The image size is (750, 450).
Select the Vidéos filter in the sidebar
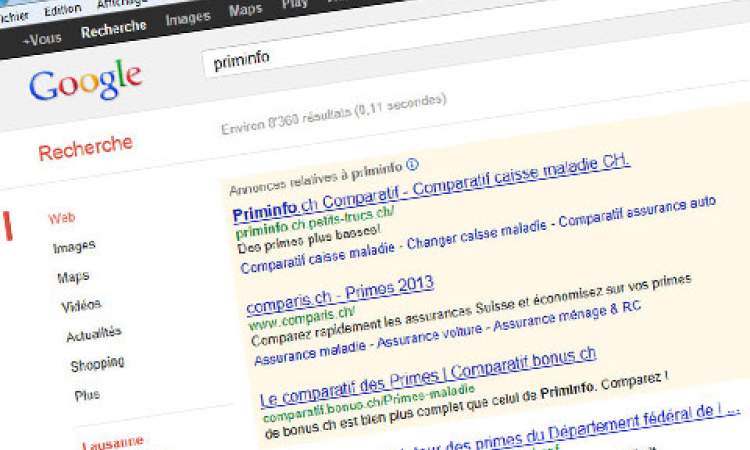click(81, 306)
